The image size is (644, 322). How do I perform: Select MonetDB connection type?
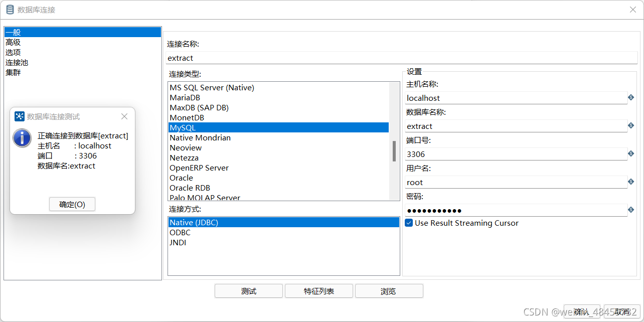point(278,117)
